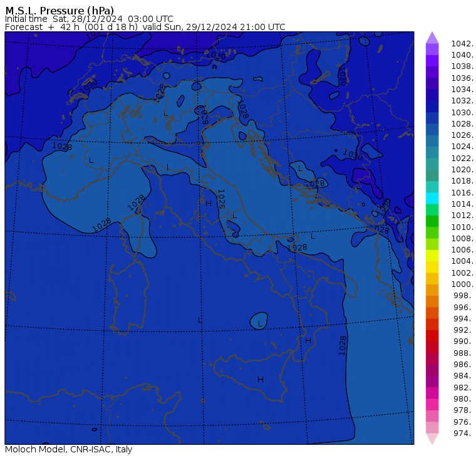Screen dimensions: 476x458
Task: Select the light pink swatch between 974 and 976
Action: click(432, 427)
